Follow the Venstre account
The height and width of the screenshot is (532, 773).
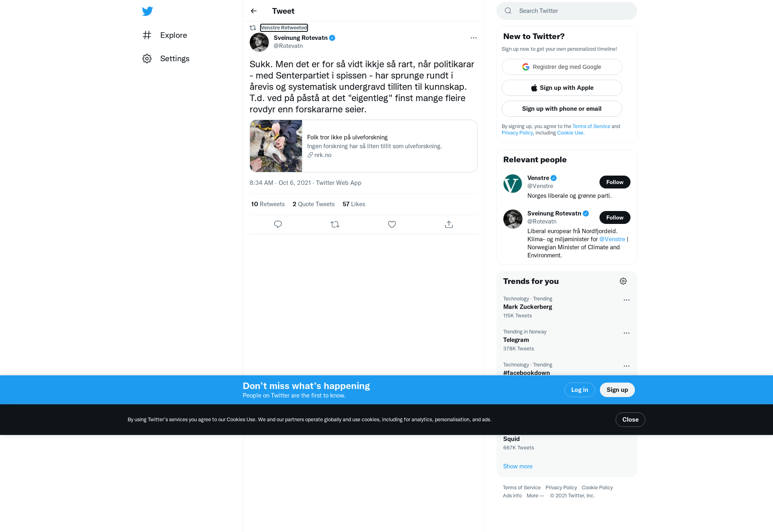point(615,182)
